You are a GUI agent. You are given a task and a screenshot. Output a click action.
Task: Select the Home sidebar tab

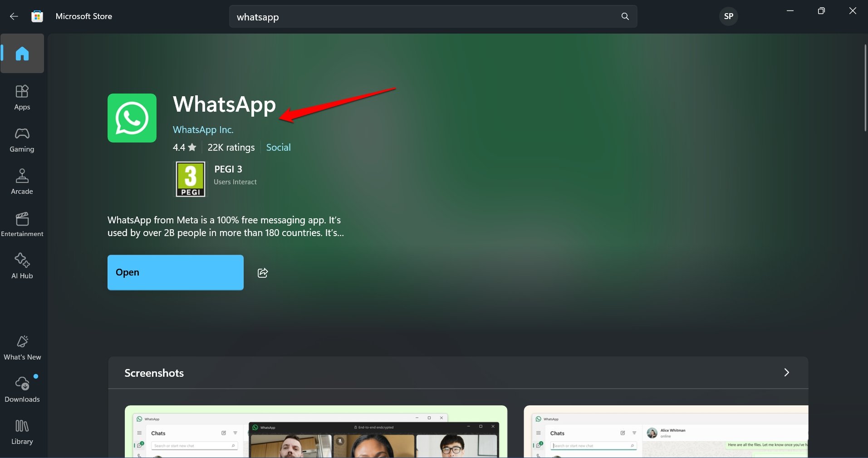(22, 54)
